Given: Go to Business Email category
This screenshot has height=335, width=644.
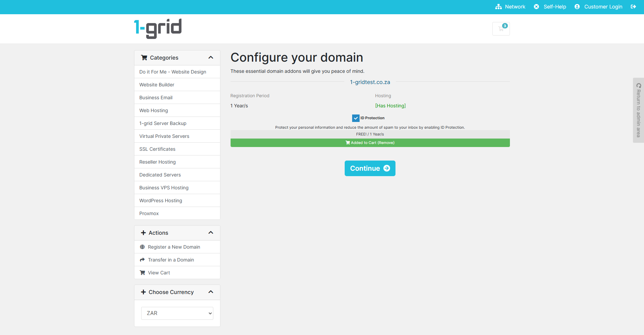Looking at the screenshot, I should (x=177, y=98).
